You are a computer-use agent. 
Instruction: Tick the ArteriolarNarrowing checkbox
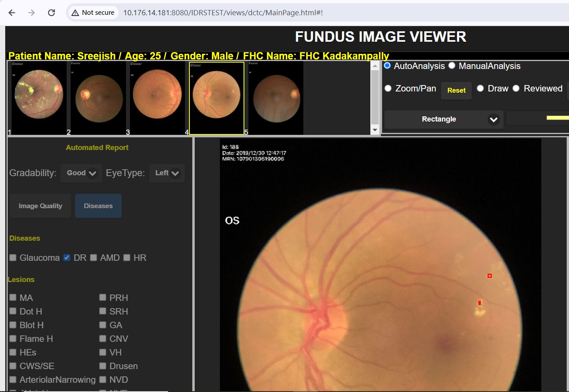[x=13, y=379]
